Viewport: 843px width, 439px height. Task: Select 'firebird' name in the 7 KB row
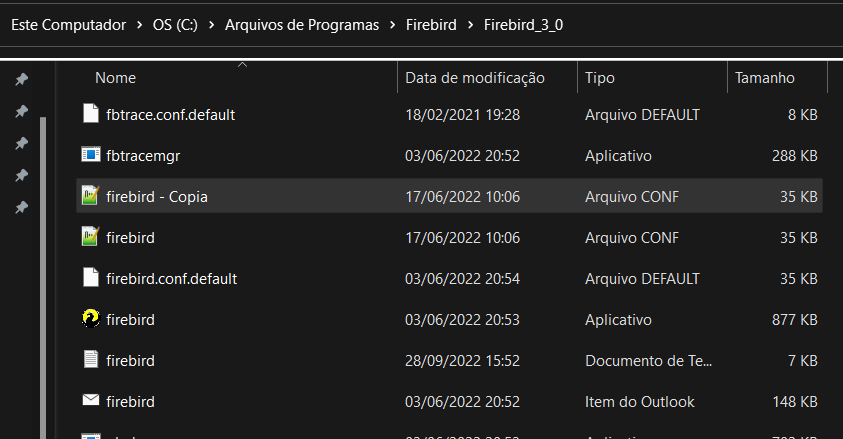pyautogui.click(x=130, y=361)
